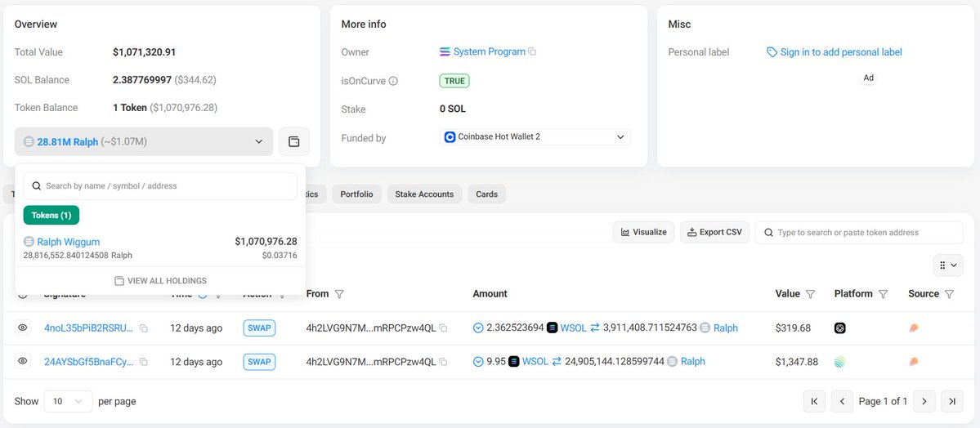
Task: Copy From address in the $1,347.88 row
Action: (443, 362)
